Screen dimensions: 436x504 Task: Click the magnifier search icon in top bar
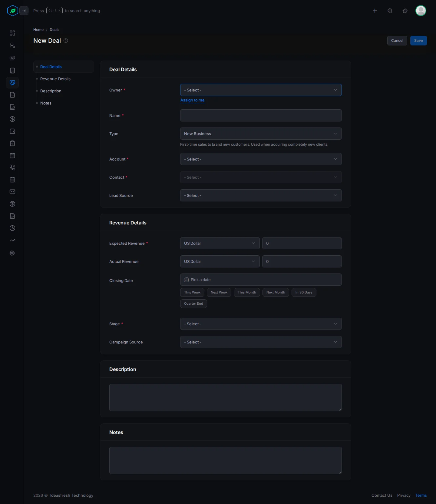pos(390,11)
